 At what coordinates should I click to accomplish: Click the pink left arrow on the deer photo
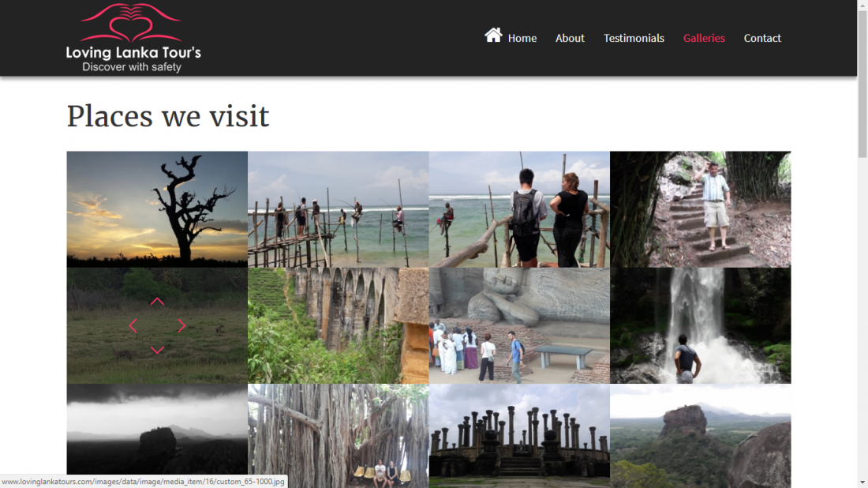133,325
